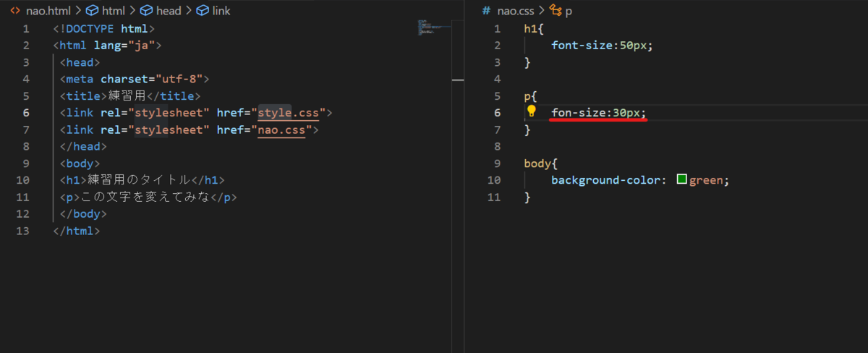Click the 練習用のタイトル heading text
The height and width of the screenshot is (353, 868).
(x=139, y=180)
